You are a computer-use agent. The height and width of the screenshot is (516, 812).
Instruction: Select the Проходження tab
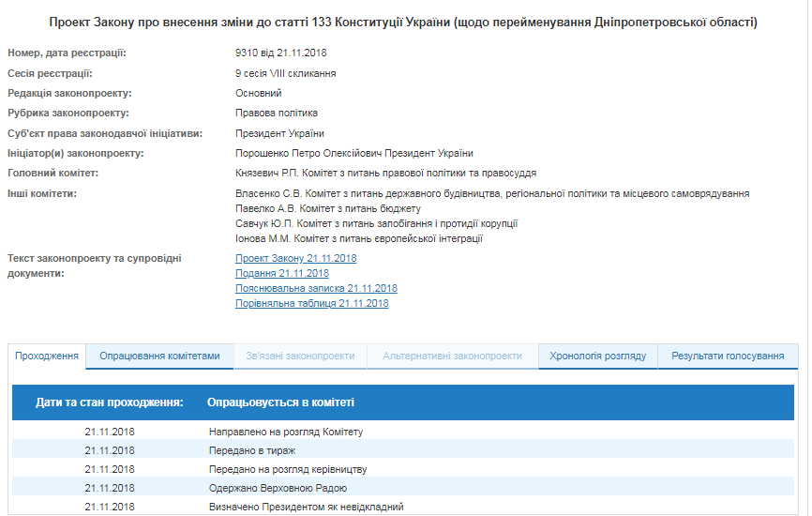point(47,357)
